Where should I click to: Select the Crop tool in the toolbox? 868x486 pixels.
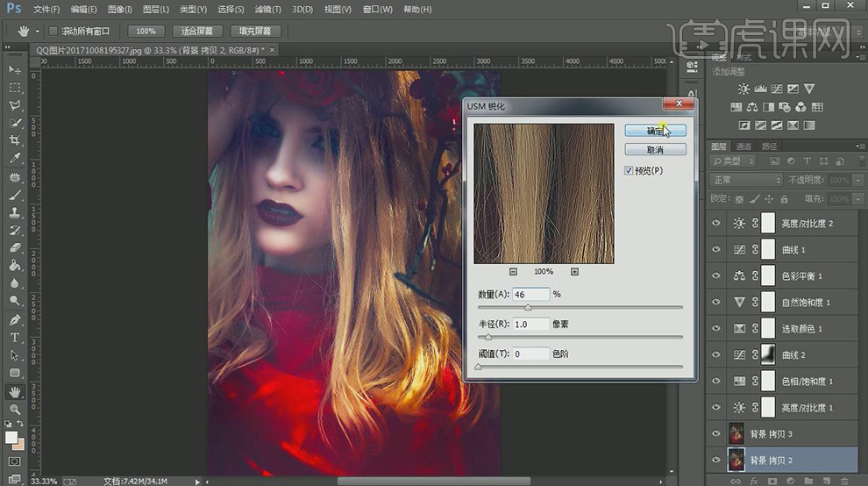click(x=15, y=140)
